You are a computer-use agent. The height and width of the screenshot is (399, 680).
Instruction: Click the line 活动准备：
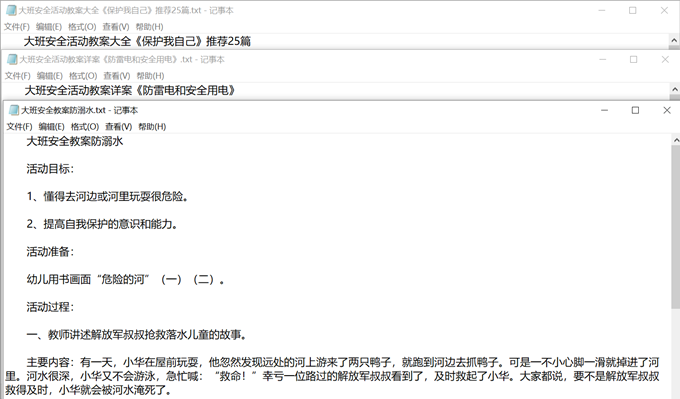(x=50, y=252)
